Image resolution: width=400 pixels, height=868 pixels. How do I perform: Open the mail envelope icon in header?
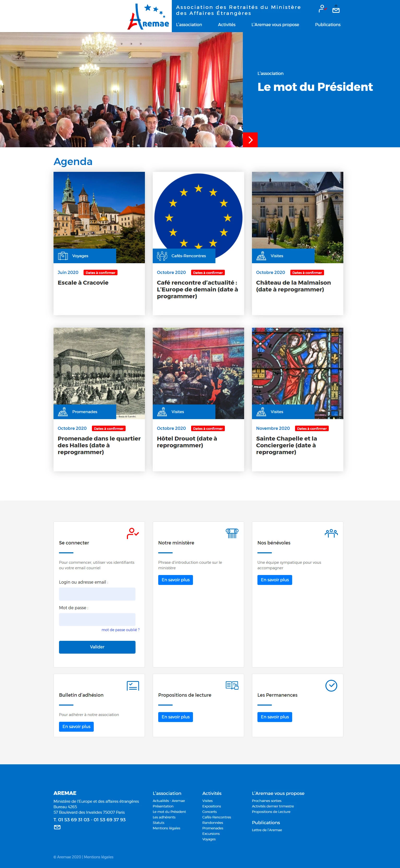coord(336,9)
